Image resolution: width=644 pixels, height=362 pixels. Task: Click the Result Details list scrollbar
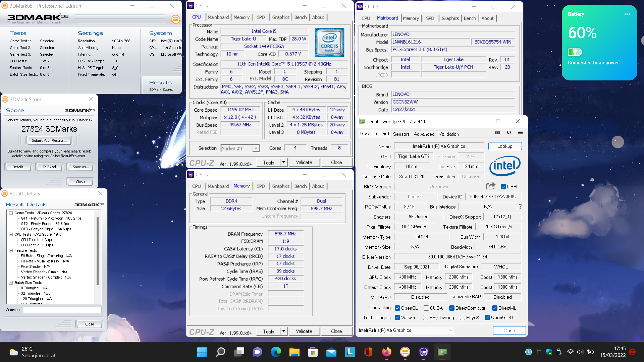[98, 251]
